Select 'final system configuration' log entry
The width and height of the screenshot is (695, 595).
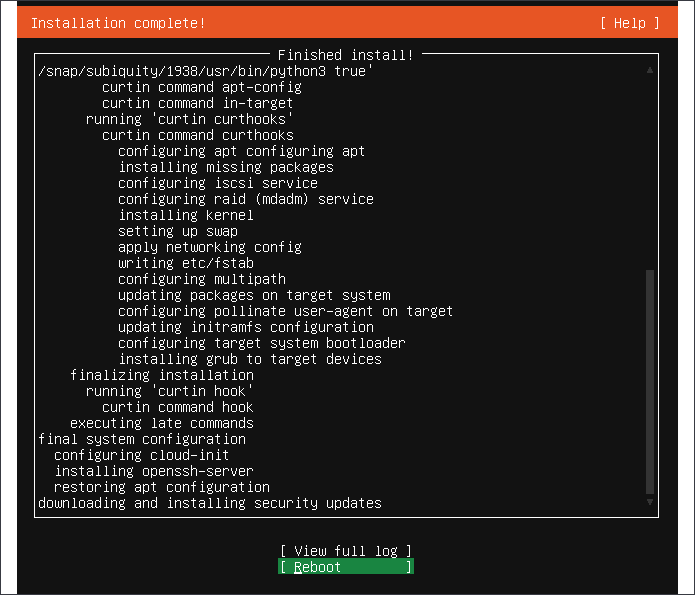coord(142,439)
